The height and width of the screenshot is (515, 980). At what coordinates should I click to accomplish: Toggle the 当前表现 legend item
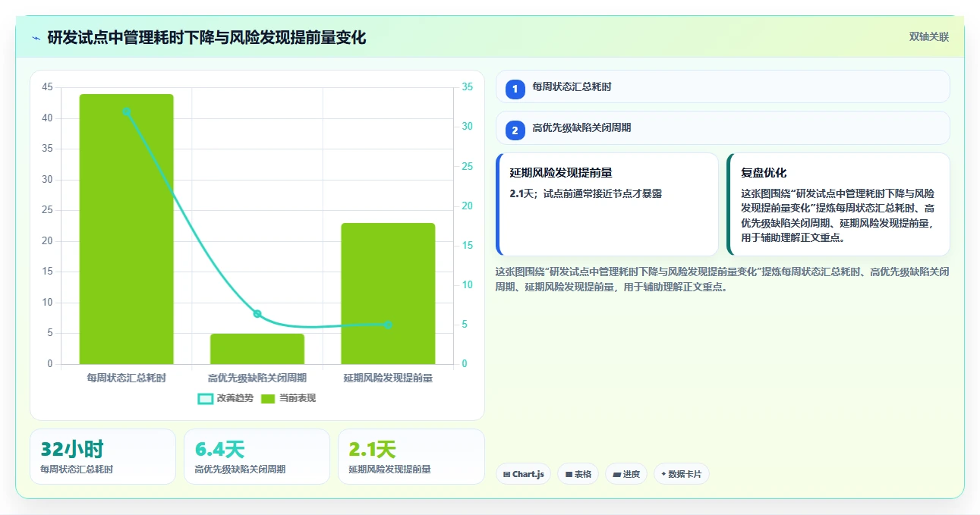(288, 398)
